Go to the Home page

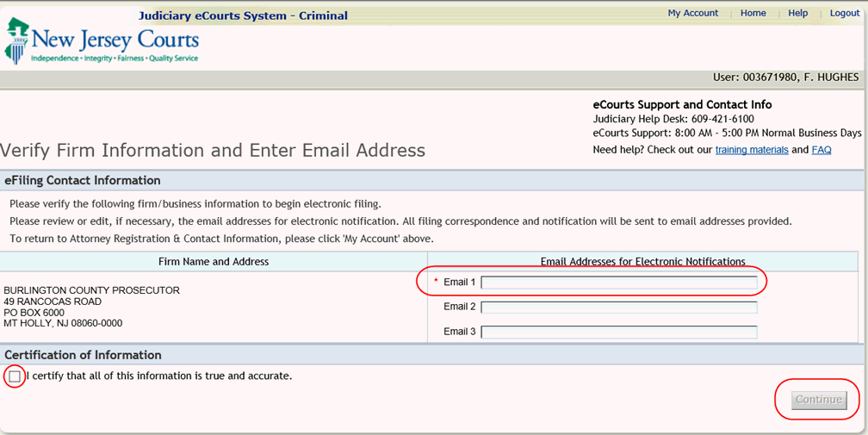(753, 14)
